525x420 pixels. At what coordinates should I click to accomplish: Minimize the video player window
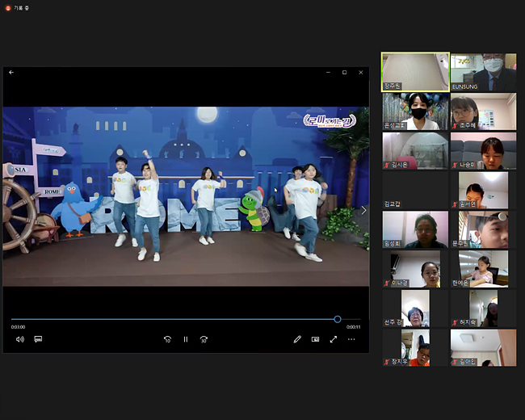point(328,73)
